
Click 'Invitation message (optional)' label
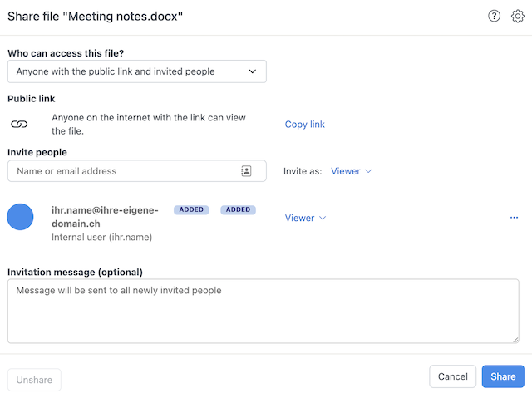[75, 272]
